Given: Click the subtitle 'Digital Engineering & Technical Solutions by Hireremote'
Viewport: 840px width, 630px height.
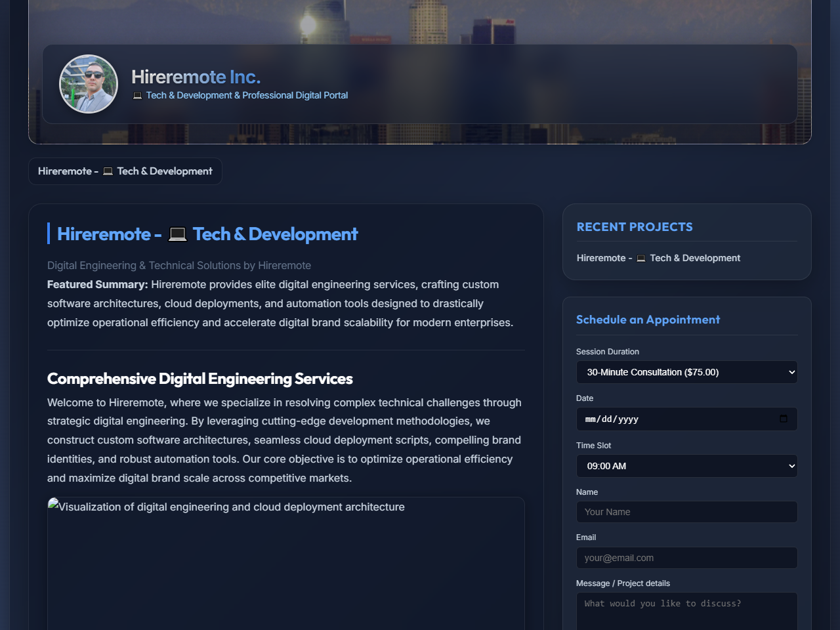Looking at the screenshot, I should pos(179,265).
